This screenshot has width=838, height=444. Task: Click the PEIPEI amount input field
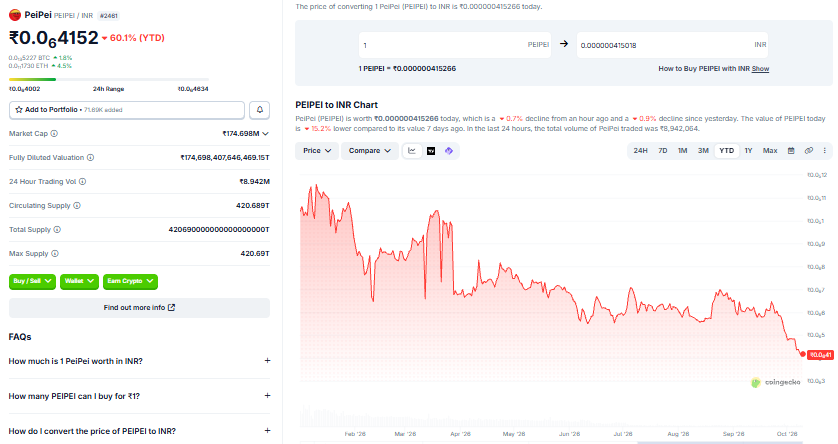click(x=455, y=45)
